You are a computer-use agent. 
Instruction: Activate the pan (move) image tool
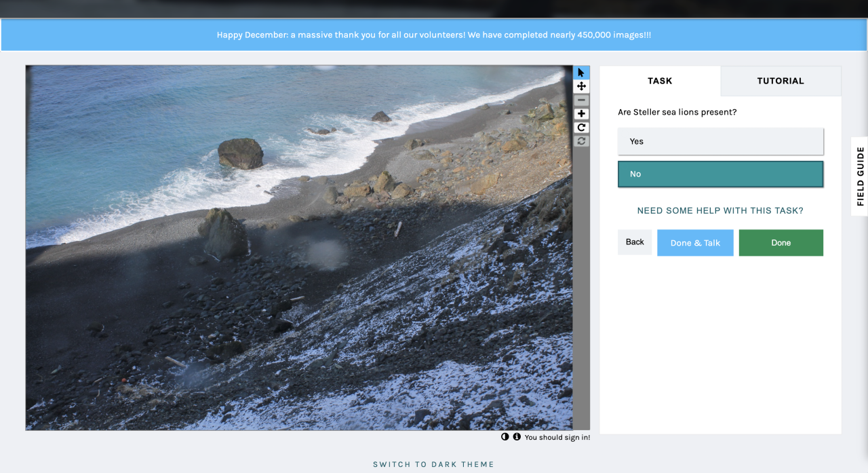tap(581, 86)
